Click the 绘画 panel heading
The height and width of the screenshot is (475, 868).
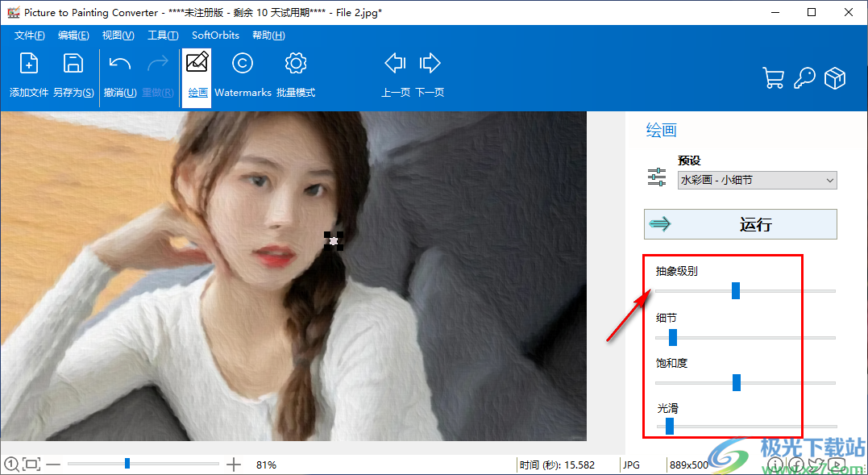662,131
